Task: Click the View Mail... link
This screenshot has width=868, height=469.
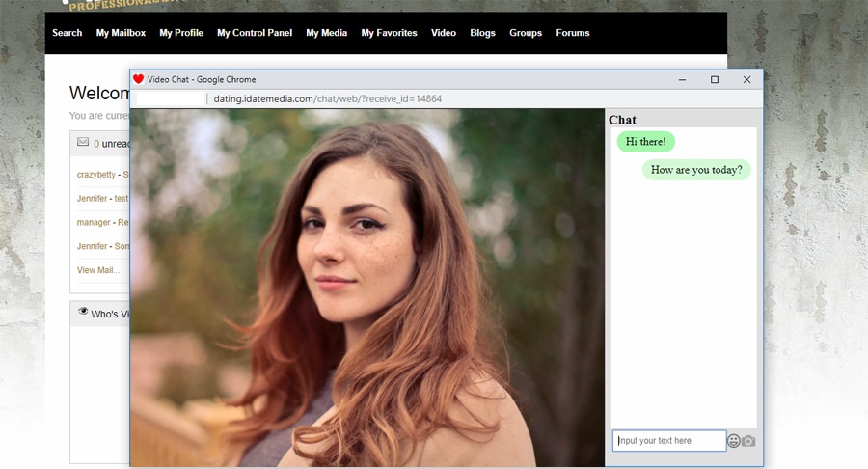Action: click(x=98, y=270)
